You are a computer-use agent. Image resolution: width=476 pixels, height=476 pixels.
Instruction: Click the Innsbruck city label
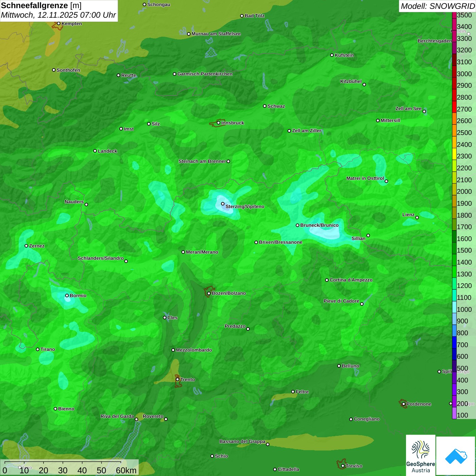click(x=233, y=123)
